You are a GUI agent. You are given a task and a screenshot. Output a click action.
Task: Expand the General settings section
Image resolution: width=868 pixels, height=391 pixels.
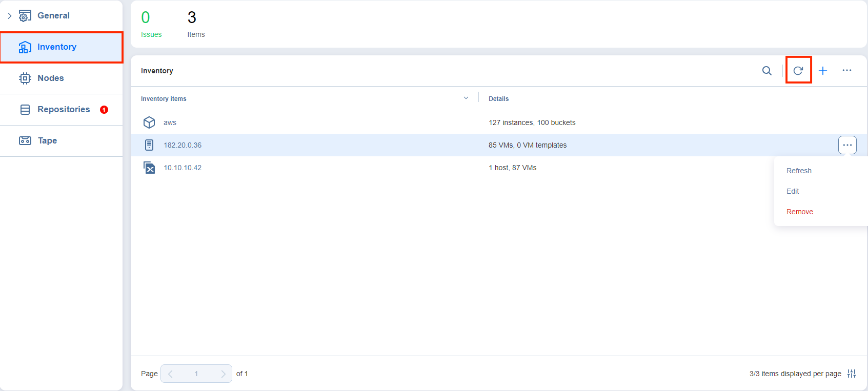pyautogui.click(x=10, y=16)
